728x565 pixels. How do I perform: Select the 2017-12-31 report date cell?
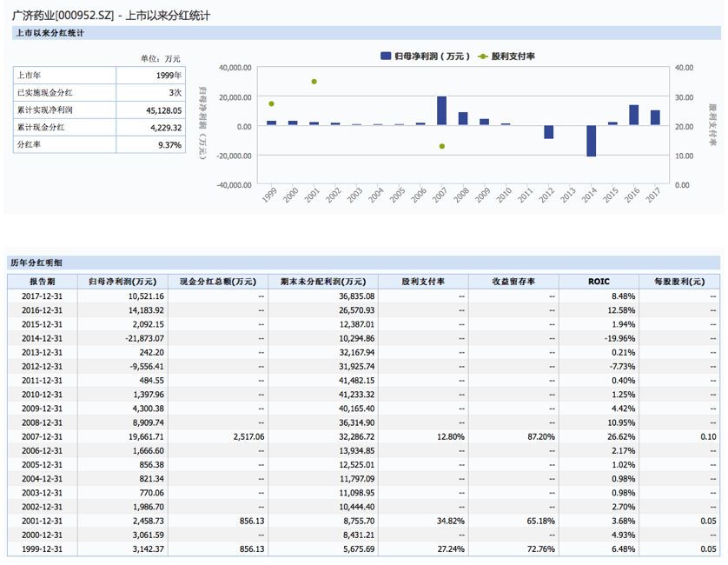click(42, 296)
